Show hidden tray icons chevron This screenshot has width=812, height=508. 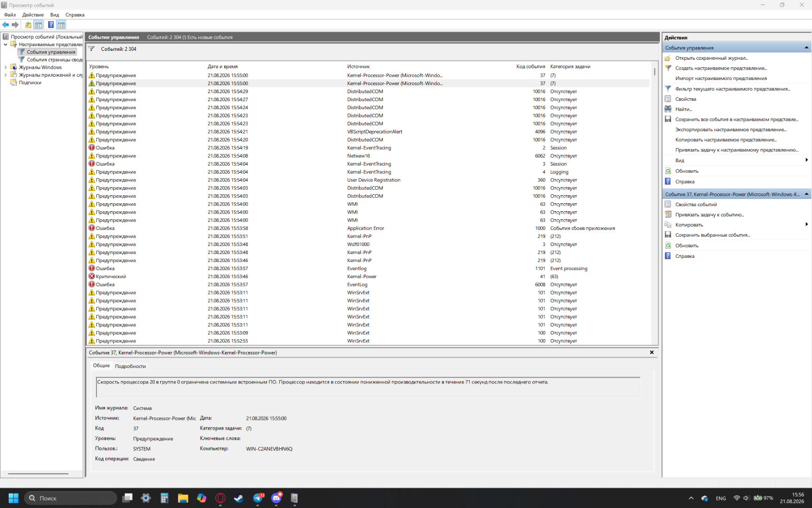pos(691,498)
